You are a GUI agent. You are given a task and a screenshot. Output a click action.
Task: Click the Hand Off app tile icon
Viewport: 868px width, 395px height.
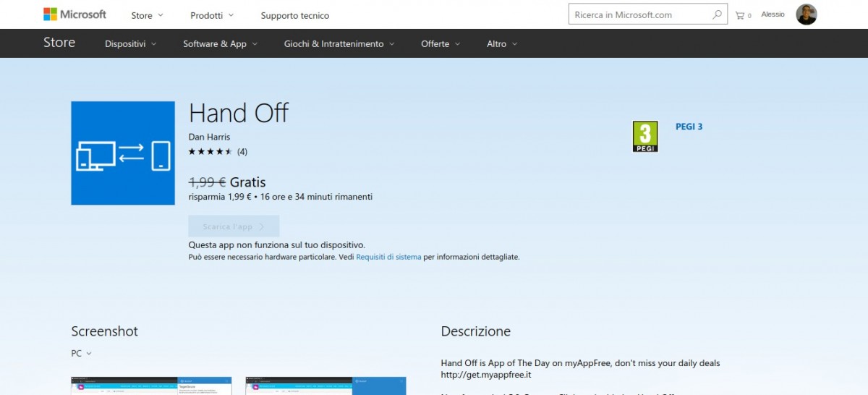(123, 153)
